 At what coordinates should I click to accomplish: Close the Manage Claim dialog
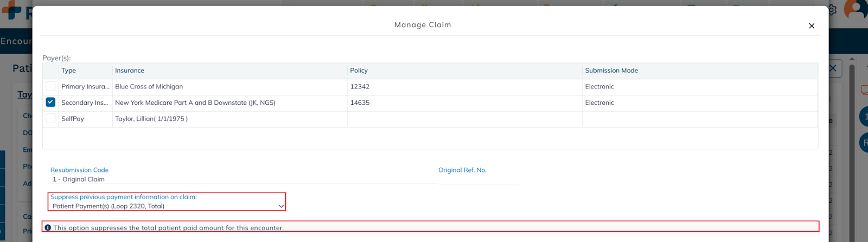(x=811, y=26)
